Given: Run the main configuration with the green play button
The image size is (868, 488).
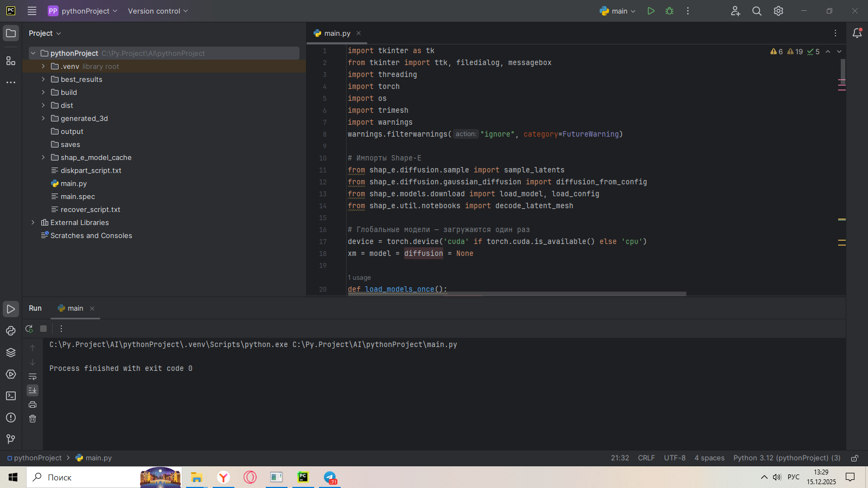Looking at the screenshot, I should point(651,11).
